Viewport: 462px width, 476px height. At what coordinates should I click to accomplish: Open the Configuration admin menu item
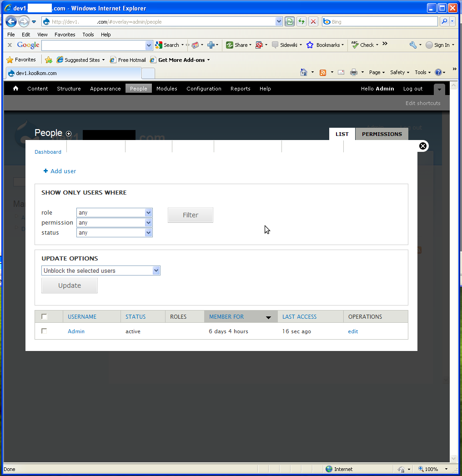[204, 89]
